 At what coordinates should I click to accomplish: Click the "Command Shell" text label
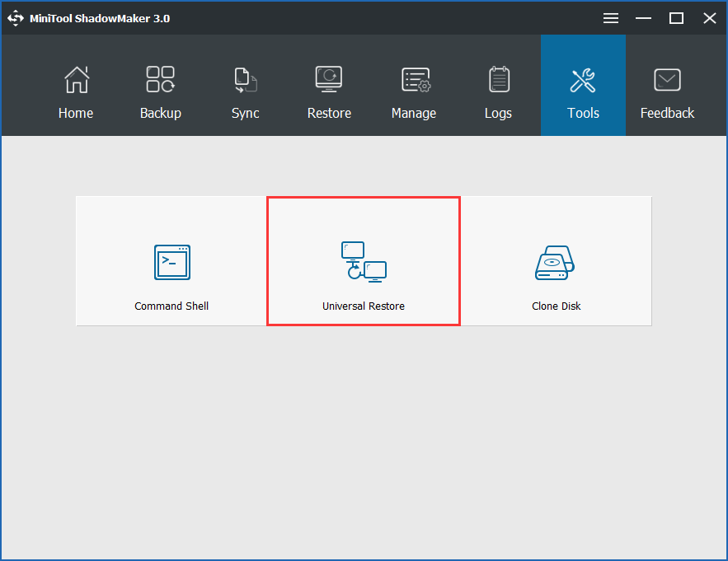click(171, 306)
